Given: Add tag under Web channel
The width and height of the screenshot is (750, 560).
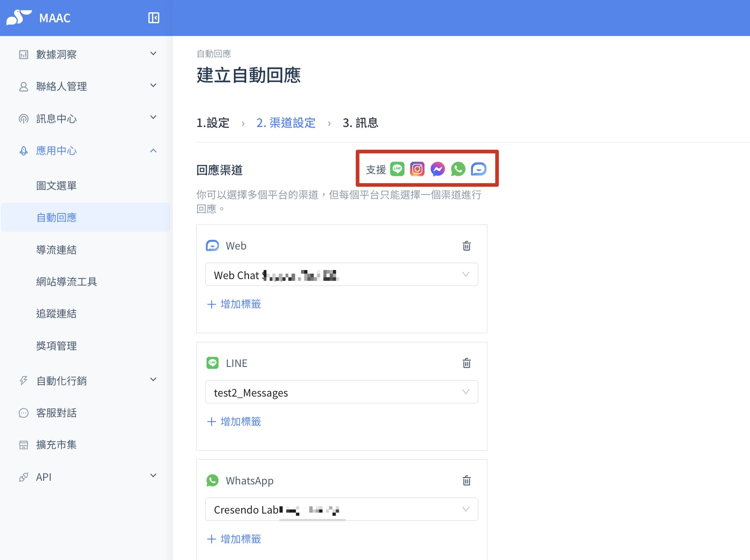Looking at the screenshot, I should tap(234, 304).
